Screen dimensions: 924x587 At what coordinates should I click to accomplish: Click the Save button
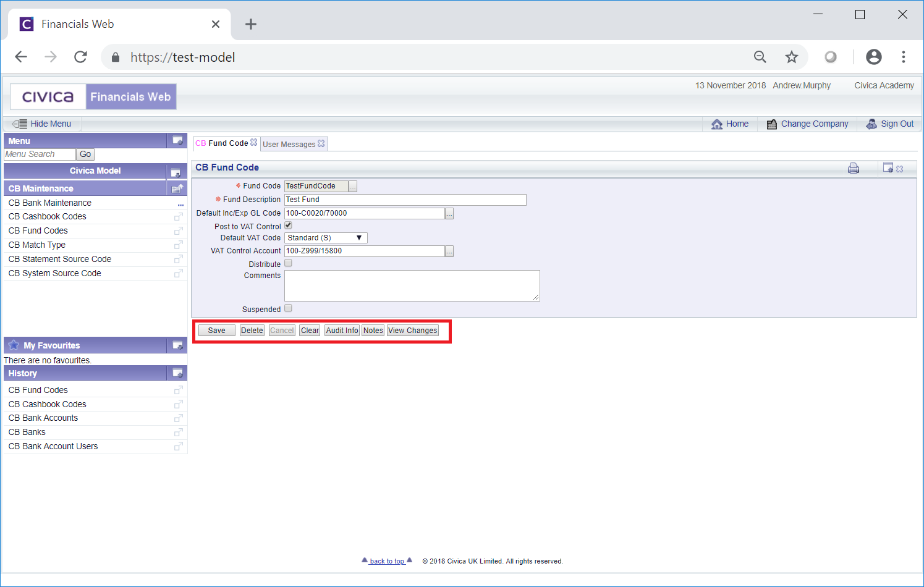(x=216, y=331)
